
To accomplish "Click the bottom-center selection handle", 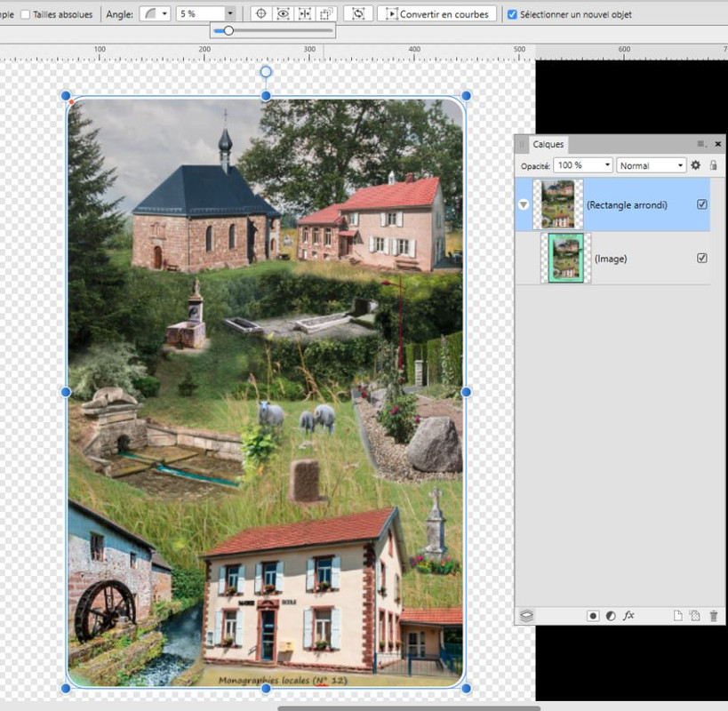I will [266, 688].
